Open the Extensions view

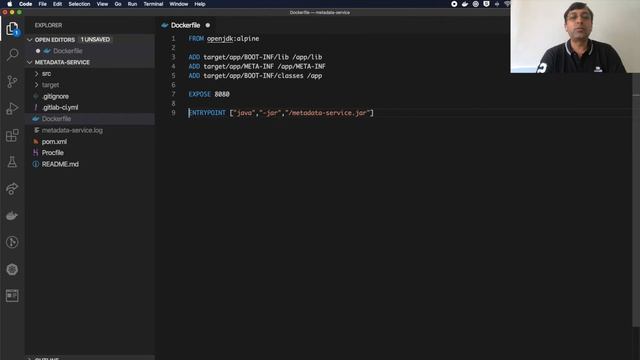click(x=12, y=136)
